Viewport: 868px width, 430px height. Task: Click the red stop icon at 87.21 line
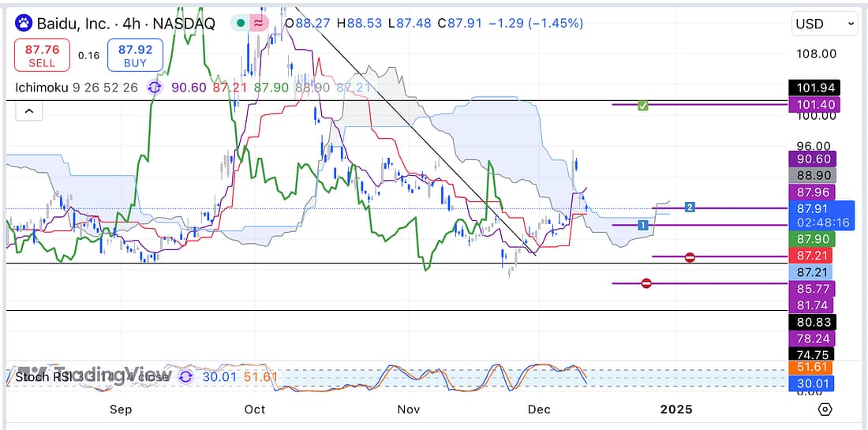(690, 257)
